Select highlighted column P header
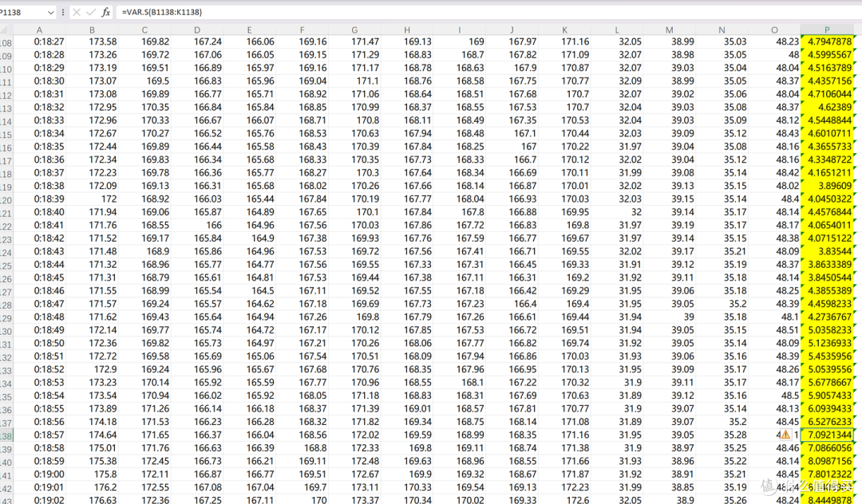The image size is (862, 504). point(827,30)
